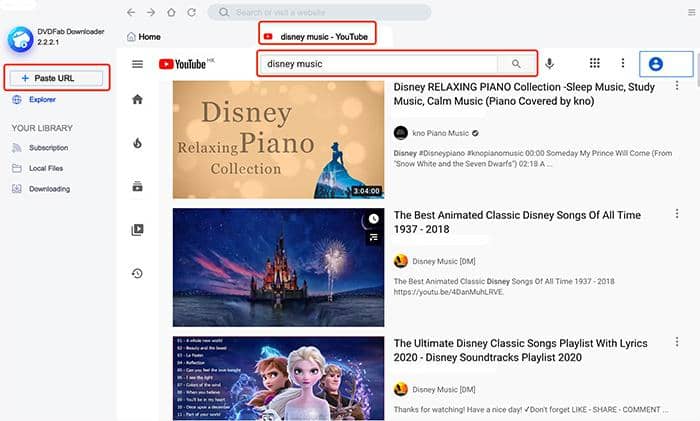Open the Frozen characters playlist thumbnail
This screenshot has width=700, height=421.
point(278,378)
